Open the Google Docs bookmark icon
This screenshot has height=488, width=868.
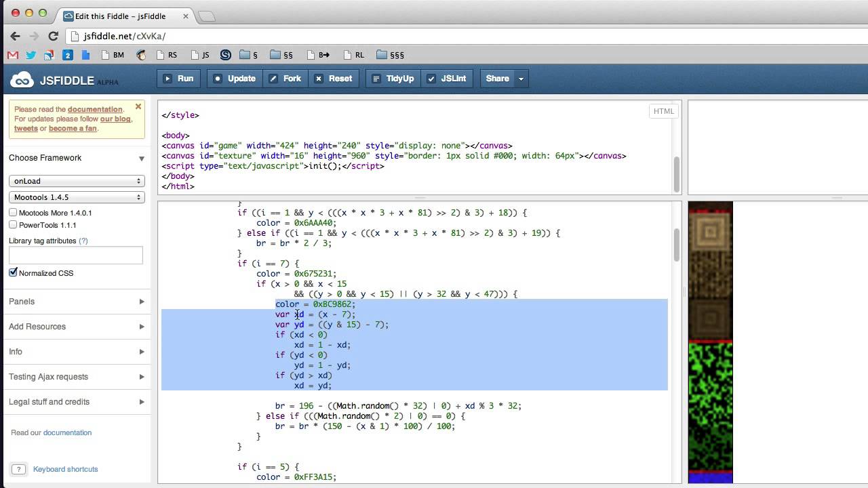coord(85,55)
